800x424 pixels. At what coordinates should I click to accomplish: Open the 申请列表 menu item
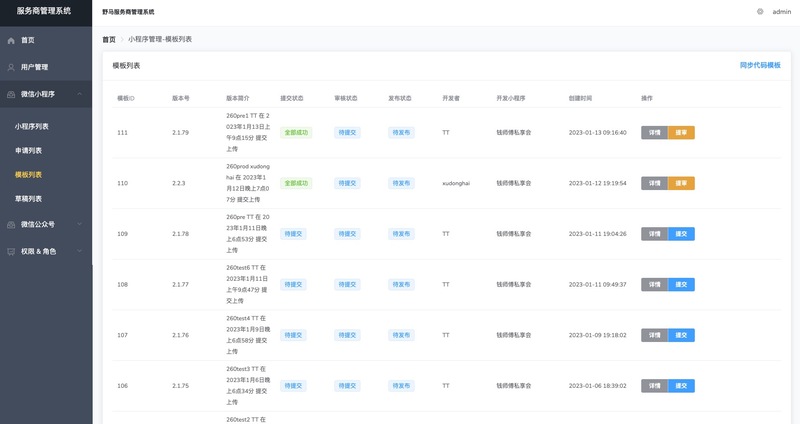click(x=28, y=150)
